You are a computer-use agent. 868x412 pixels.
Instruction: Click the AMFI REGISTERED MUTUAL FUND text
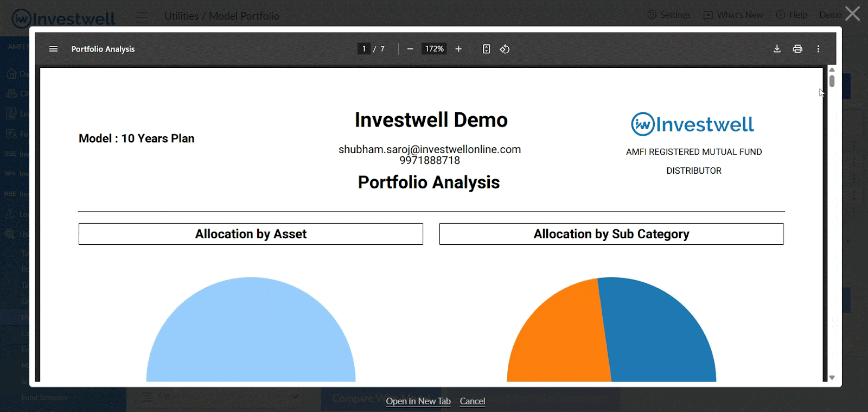pos(694,152)
